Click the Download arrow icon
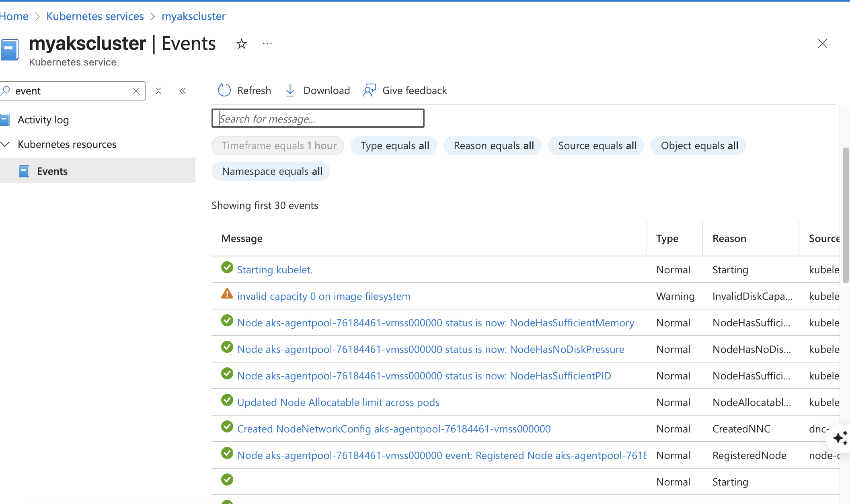 click(290, 90)
